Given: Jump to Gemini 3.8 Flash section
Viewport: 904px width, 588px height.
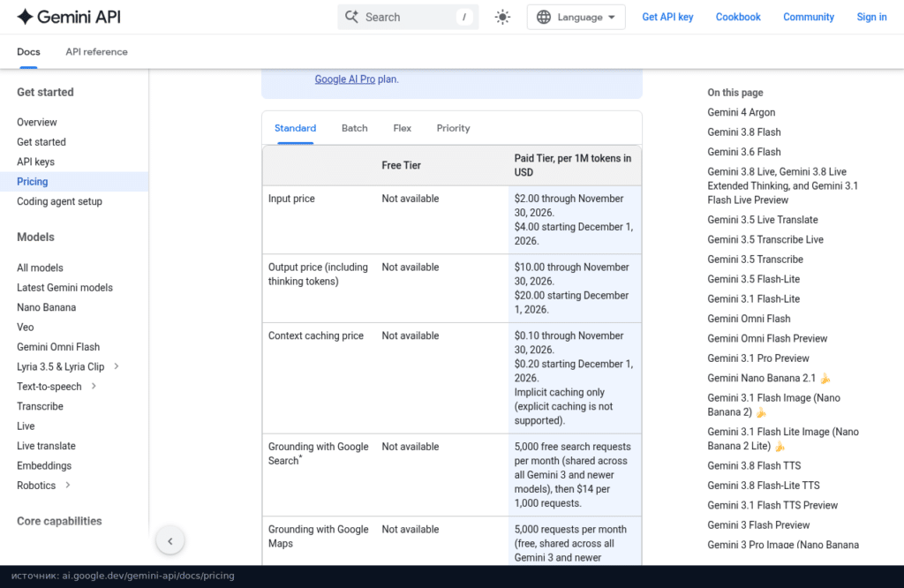Looking at the screenshot, I should click(x=744, y=132).
